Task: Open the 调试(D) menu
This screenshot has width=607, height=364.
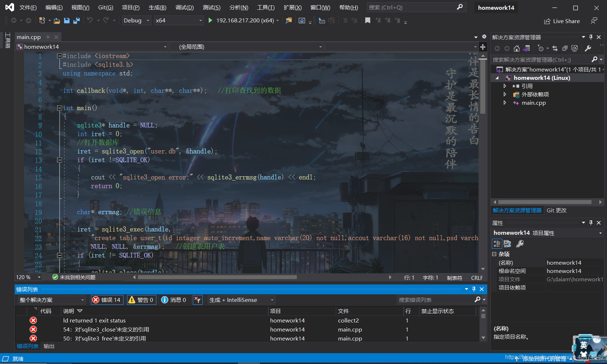Action: pos(185,8)
